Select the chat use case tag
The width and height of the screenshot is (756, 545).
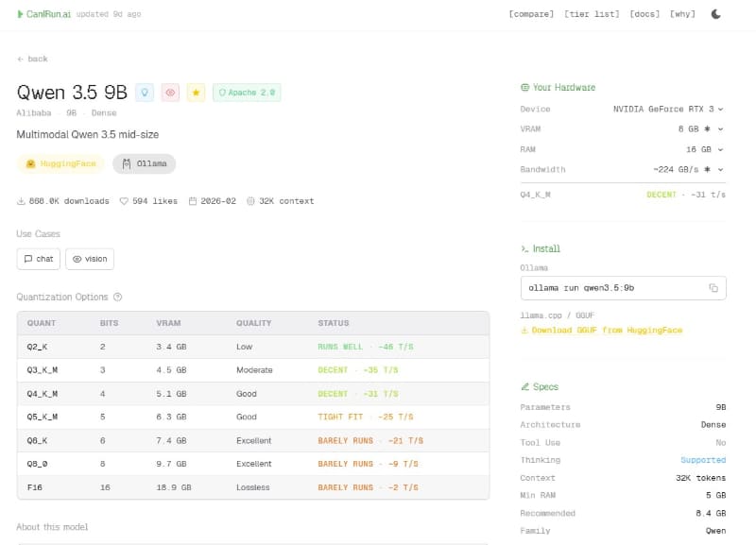39,259
